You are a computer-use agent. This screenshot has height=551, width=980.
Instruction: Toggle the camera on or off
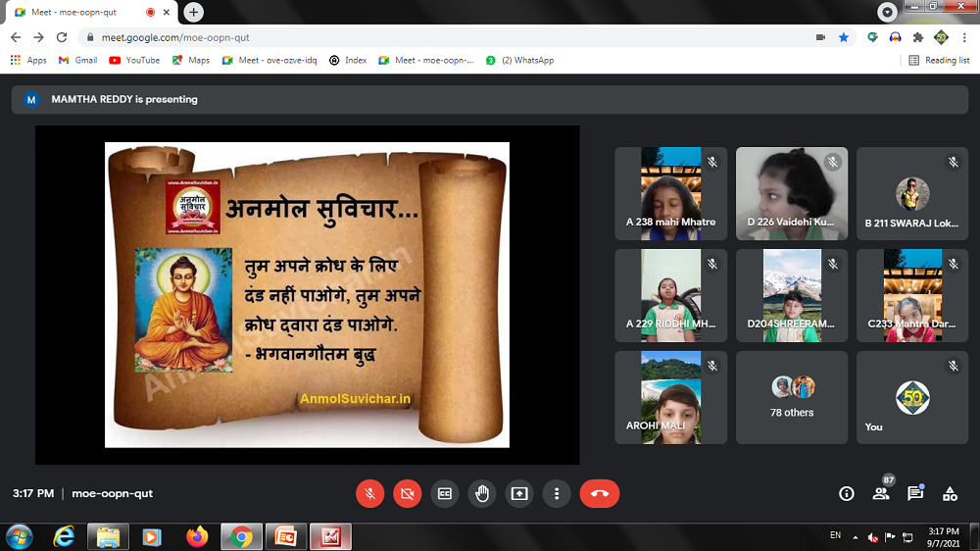coord(408,494)
